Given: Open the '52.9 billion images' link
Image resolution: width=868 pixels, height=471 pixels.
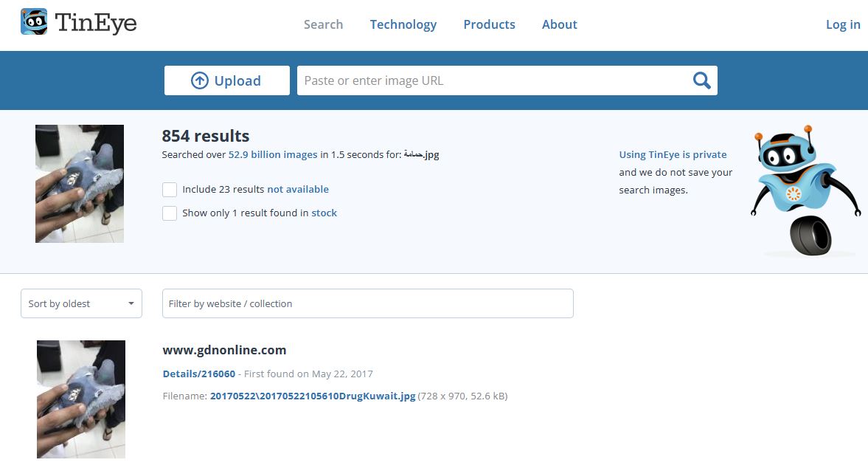Looking at the screenshot, I should [273, 155].
